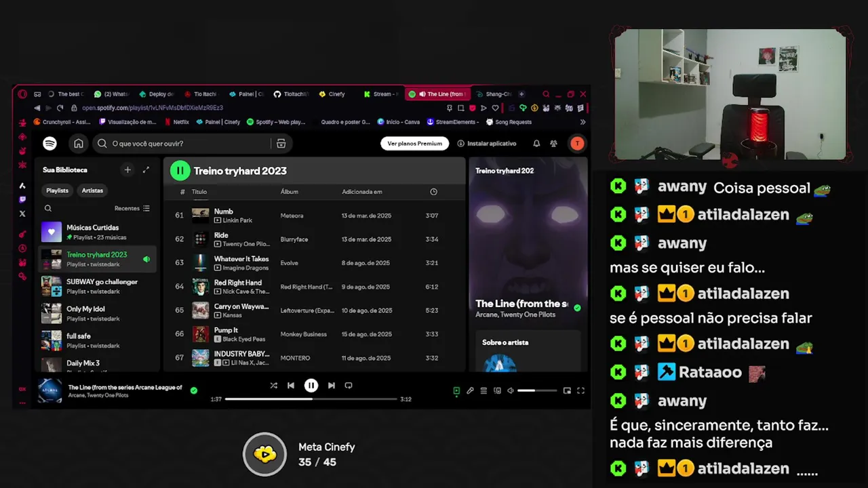868x488 pixels.
Task: Expand Sua Biblioteca with the arrows icon
Action: (146, 170)
